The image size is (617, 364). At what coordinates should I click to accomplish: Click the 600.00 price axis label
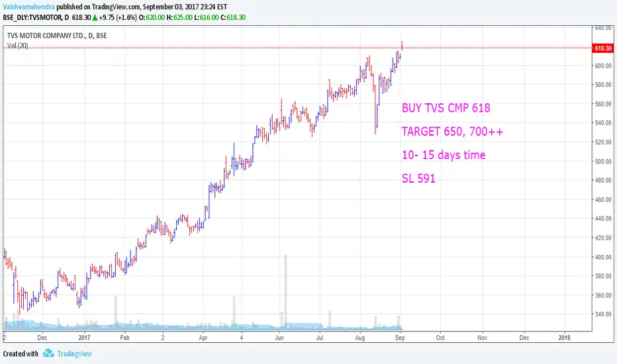point(603,66)
